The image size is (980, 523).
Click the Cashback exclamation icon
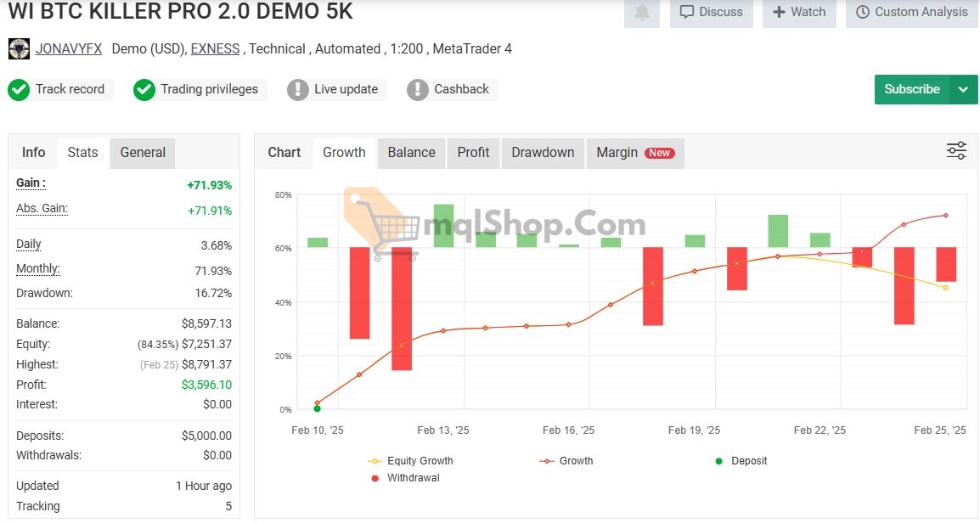pyautogui.click(x=418, y=89)
